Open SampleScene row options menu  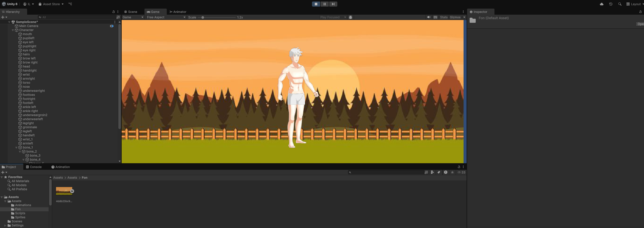coord(115,22)
